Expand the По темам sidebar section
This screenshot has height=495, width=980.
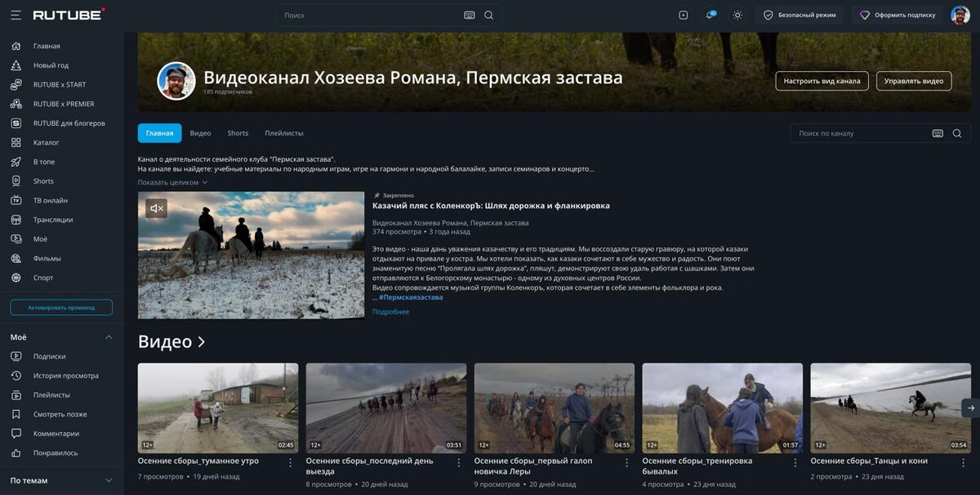click(x=109, y=480)
